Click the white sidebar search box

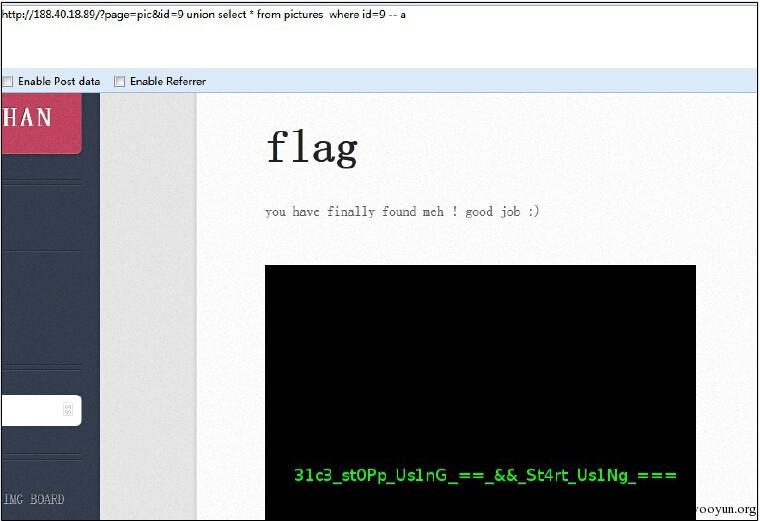coord(41,410)
